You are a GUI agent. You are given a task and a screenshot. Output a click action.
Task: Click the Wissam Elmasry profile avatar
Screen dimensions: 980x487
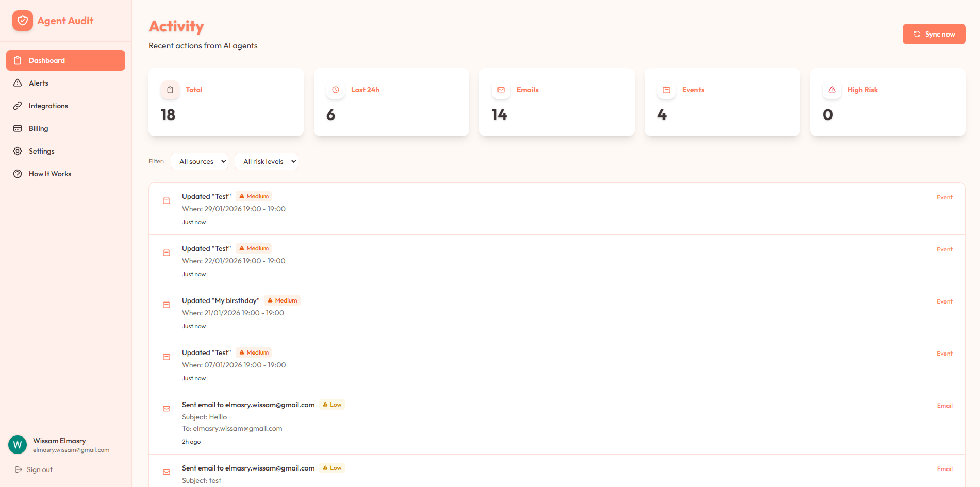pos(17,444)
